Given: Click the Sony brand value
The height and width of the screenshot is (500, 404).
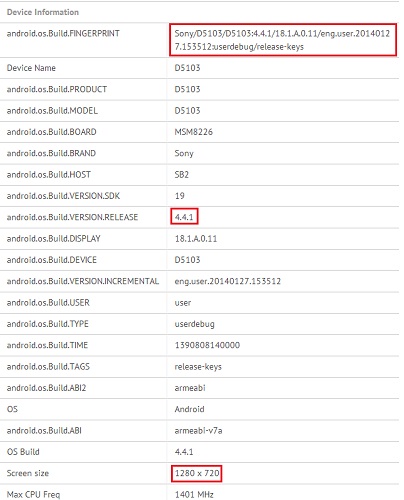Looking at the screenshot, I should (184, 154).
